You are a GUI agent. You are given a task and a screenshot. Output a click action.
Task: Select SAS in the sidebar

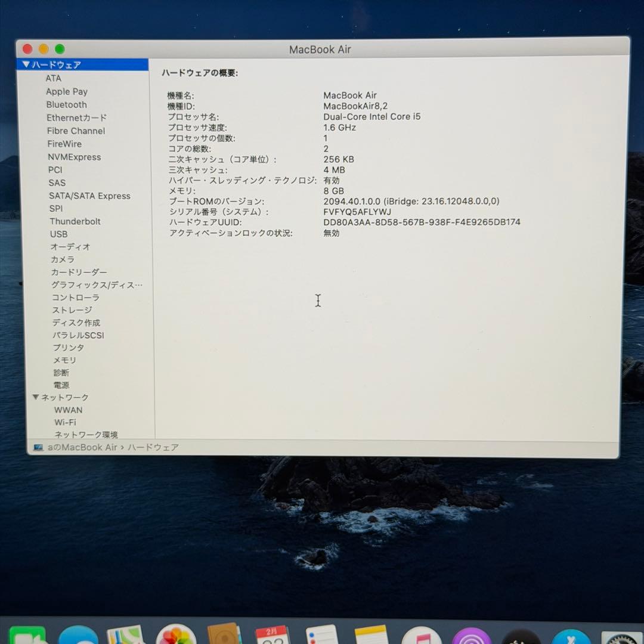[x=57, y=183]
